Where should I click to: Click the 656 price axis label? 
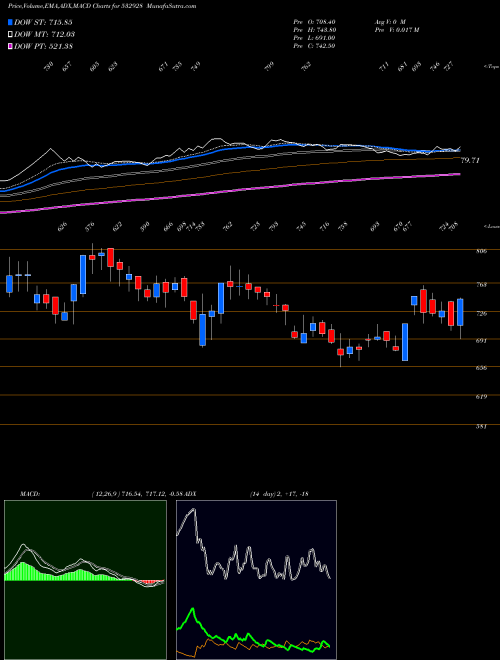click(481, 368)
